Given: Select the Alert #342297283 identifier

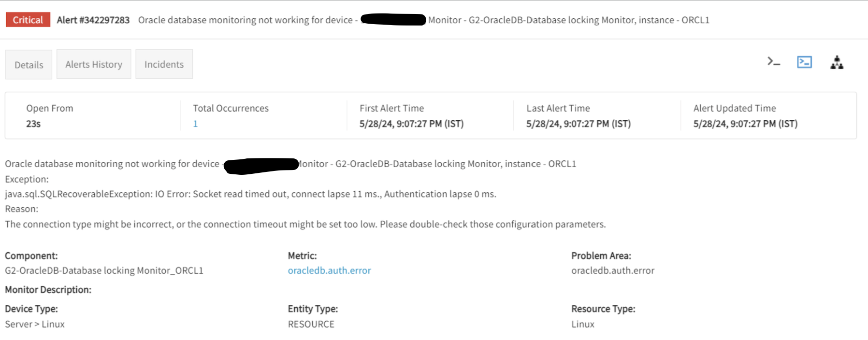Looking at the screenshot, I should 93,20.
